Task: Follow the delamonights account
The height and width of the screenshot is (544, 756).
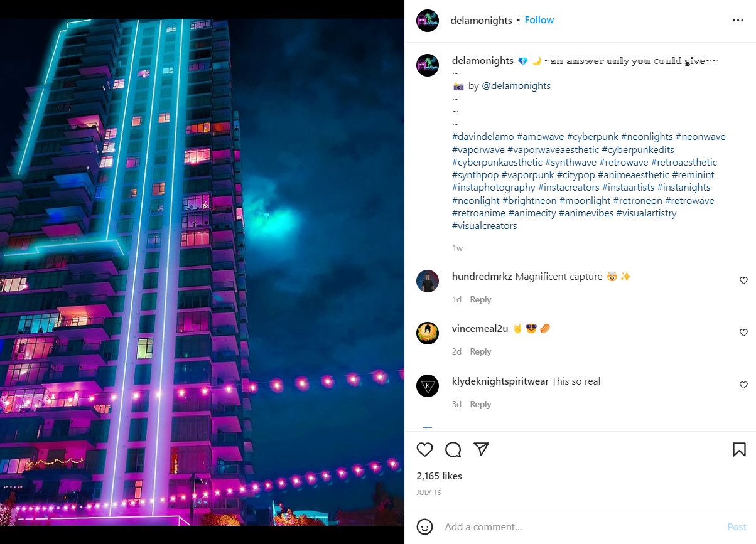Action: [539, 20]
